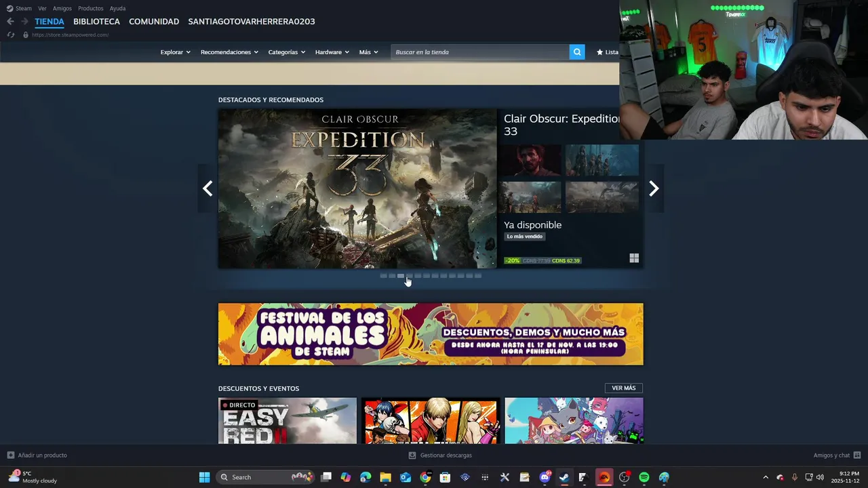View the character close-up screenshot thumbnail

pyautogui.click(x=530, y=160)
